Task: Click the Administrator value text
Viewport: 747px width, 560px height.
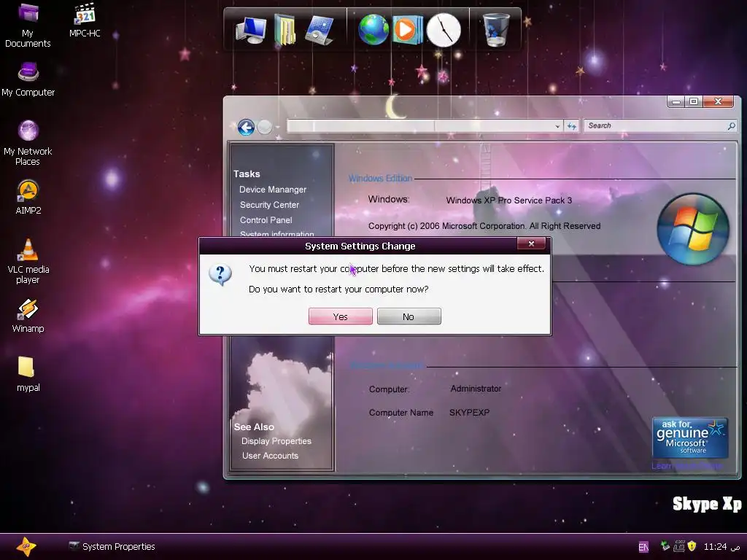Action: pos(476,389)
